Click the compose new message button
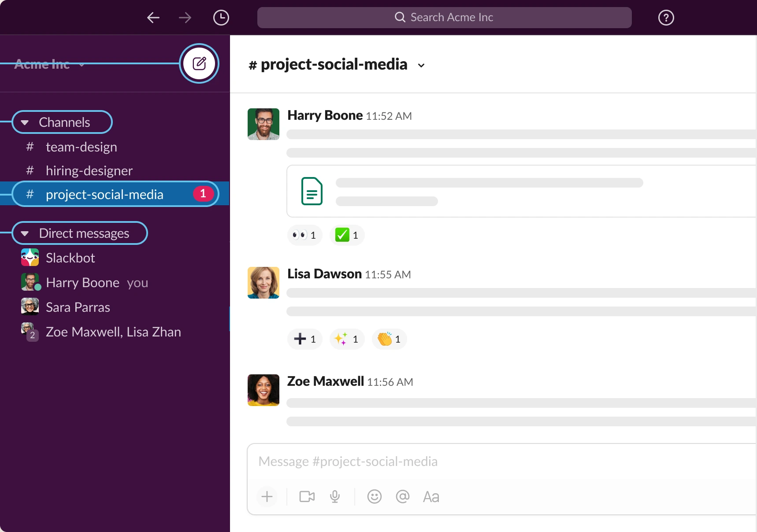Screen dimensions: 757x532 (199, 63)
